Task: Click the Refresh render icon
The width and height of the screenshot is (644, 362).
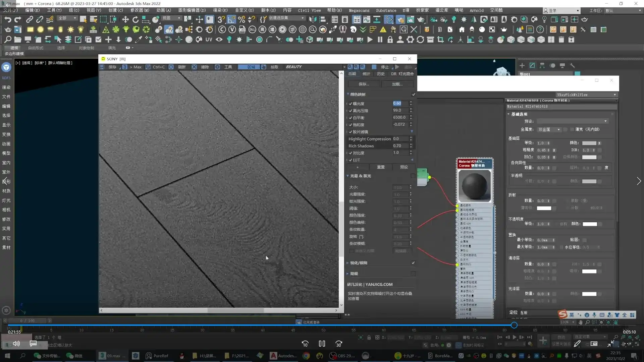Action: point(171,67)
